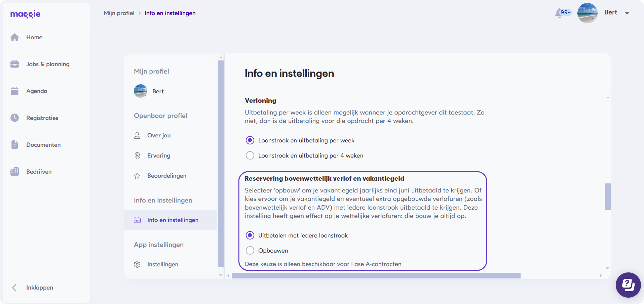Click the Home house icon

(14, 37)
